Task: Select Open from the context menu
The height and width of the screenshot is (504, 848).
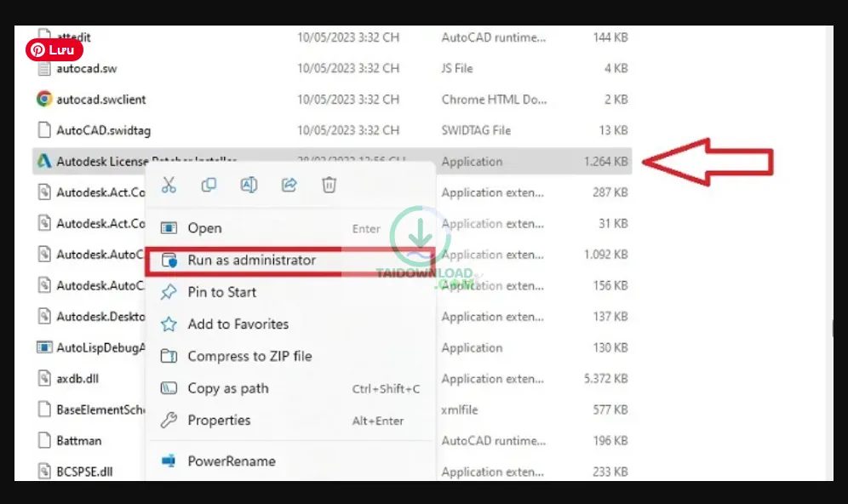Action: point(205,228)
